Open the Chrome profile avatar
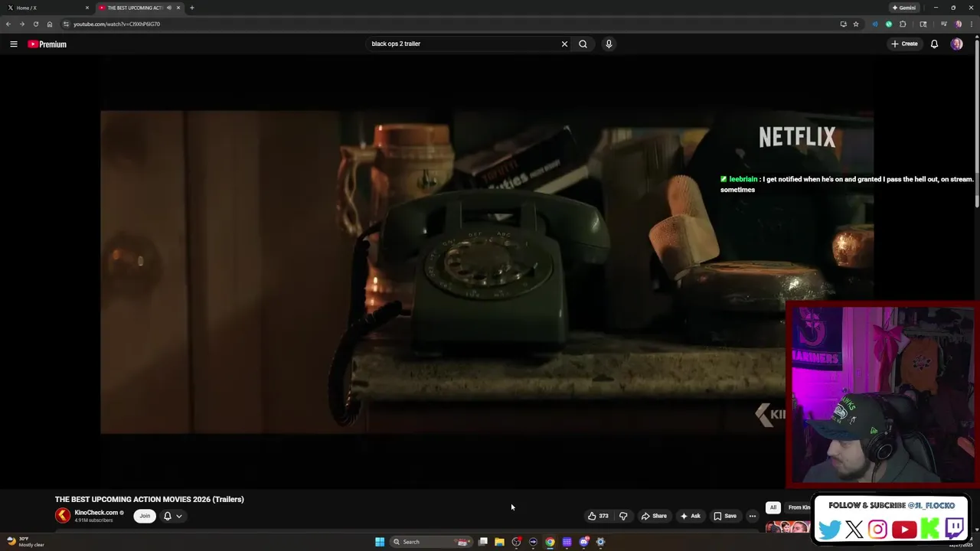 pyautogui.click(x=958, y=24)
